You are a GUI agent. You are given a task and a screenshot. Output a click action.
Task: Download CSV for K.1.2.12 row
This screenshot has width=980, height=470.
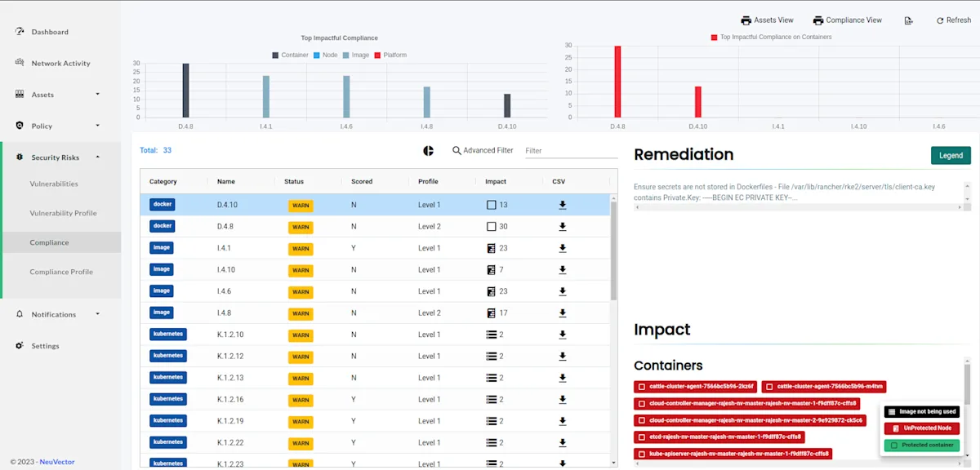(x=563, y=356)
